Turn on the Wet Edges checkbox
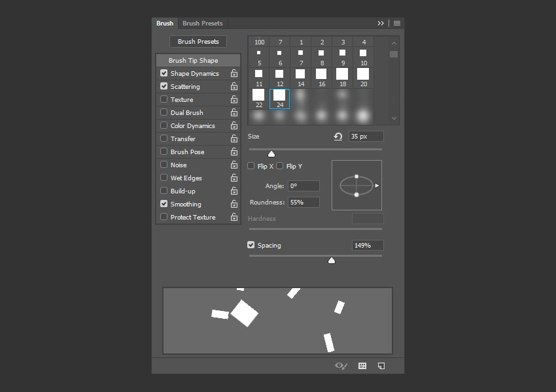 click(x=164, y=178)
